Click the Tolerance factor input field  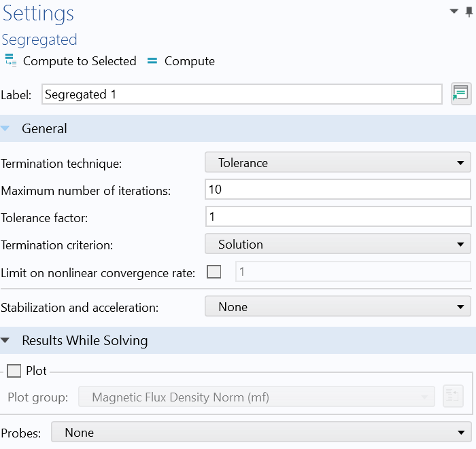click(x=337, y=217)
